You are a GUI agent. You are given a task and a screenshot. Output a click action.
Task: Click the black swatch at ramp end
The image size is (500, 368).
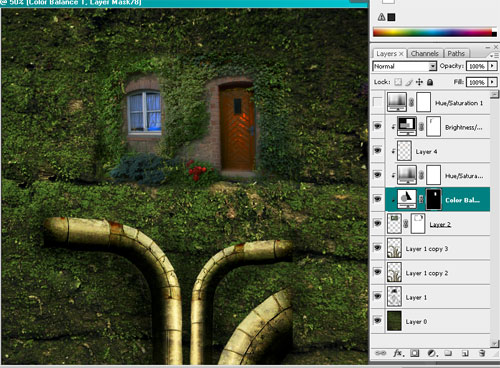click(494, 34)
